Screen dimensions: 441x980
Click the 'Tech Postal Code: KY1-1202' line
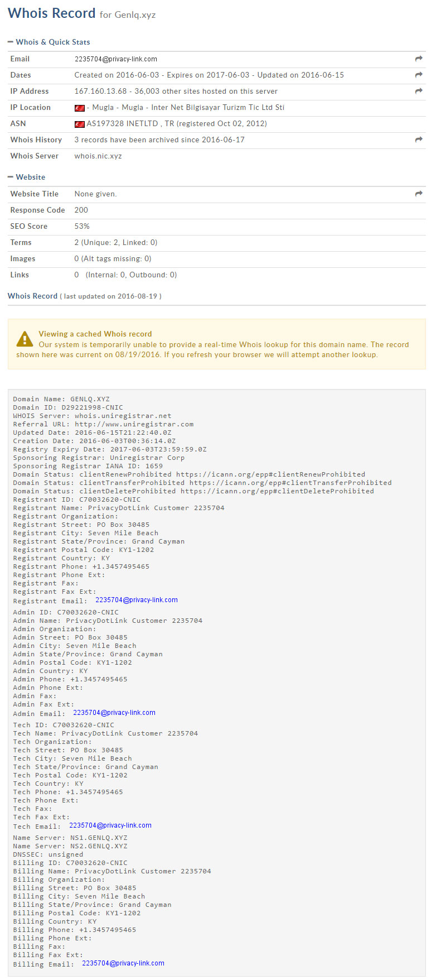[70, 775]
